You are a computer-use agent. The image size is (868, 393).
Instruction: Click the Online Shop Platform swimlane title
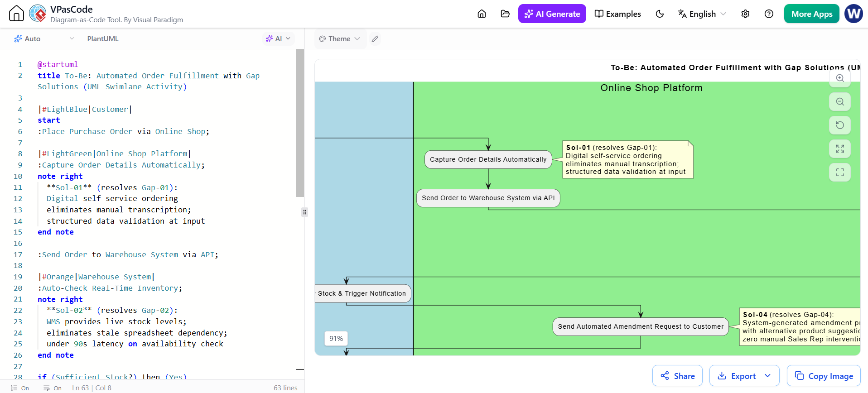pyautogui.click(x=651, y=88)
